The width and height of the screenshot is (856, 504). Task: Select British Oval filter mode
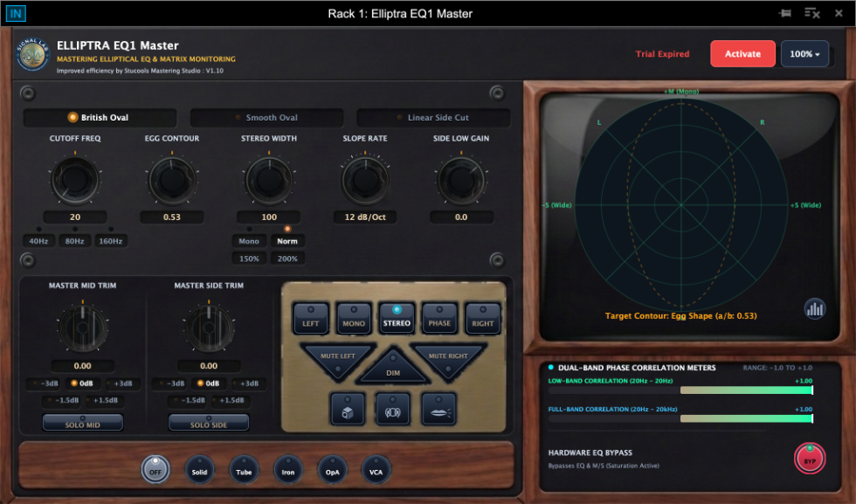100,117
